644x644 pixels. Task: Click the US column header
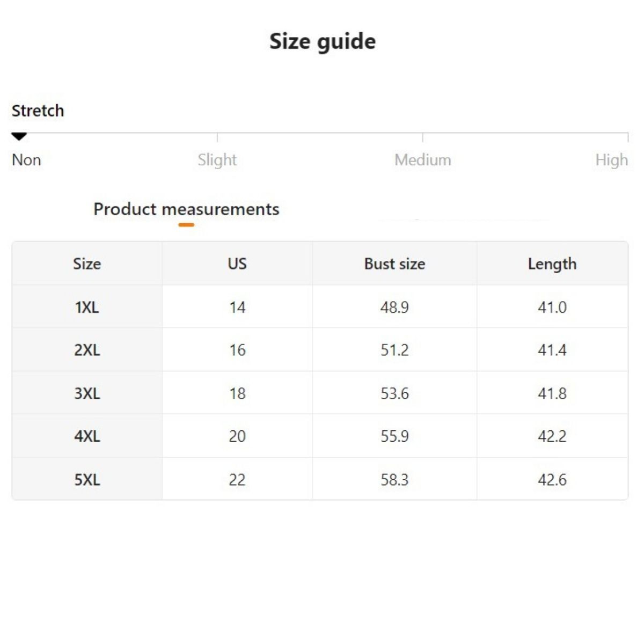pos(237,264)
